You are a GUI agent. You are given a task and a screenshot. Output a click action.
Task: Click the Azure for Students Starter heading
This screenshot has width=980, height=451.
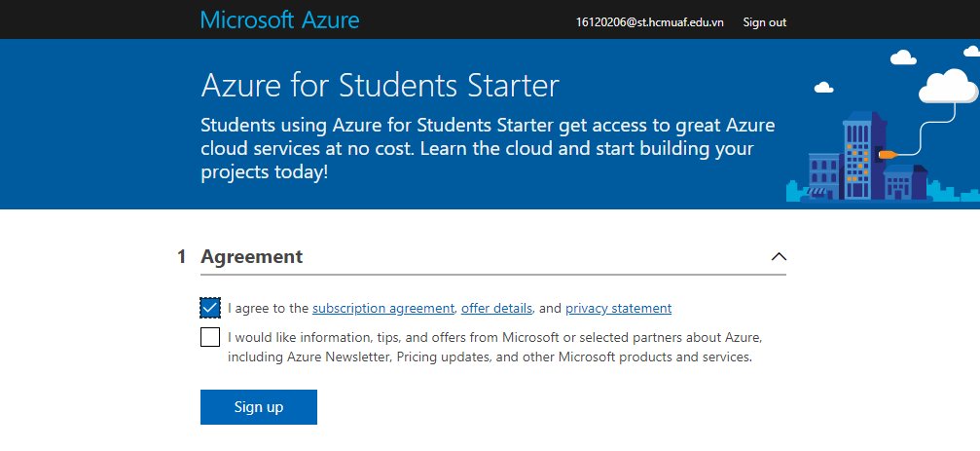click(x=380, y=85)
